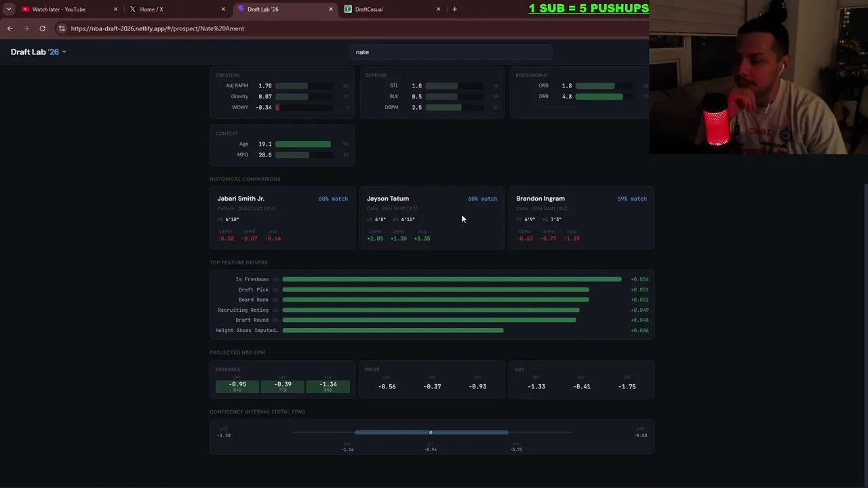Viewport: 868px width, 488px height.
Task: Click the Board Rank feature driver bar
Action: tap(435, 300)
